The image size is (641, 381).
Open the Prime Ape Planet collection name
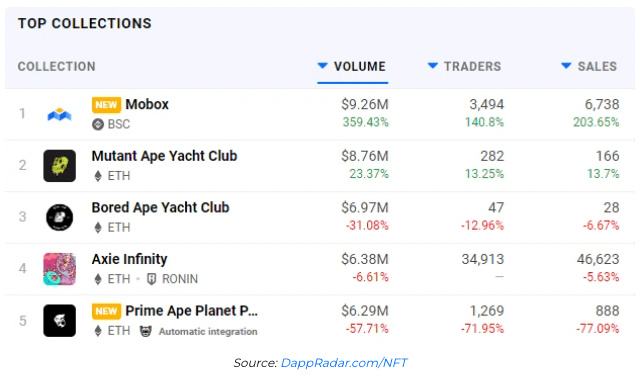[x=192, y=311]
